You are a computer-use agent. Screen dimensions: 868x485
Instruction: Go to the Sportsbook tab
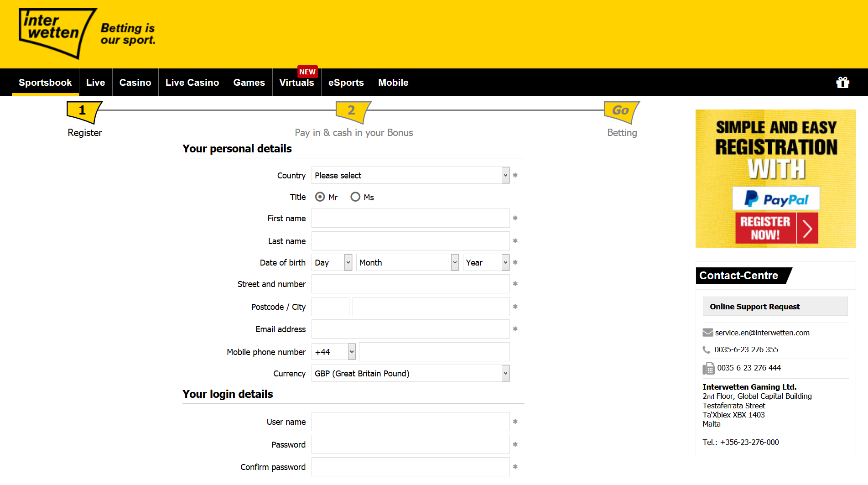tap(45, 83)
